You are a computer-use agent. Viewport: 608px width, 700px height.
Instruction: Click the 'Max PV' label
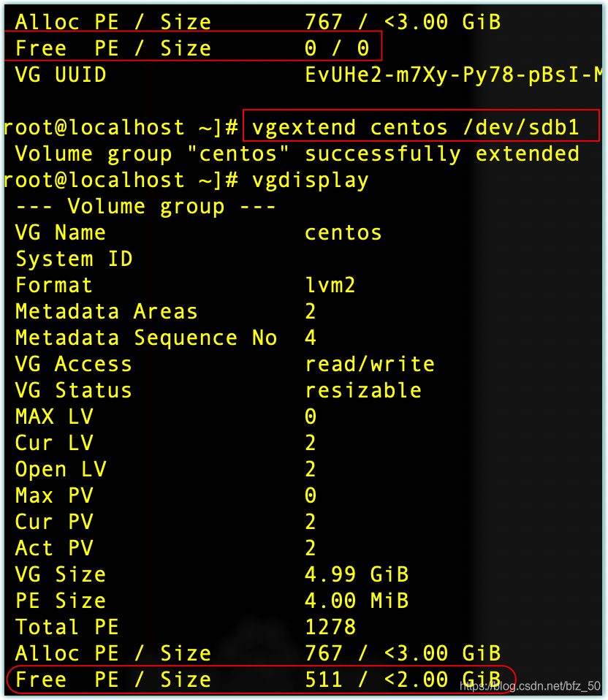[54, 496]
